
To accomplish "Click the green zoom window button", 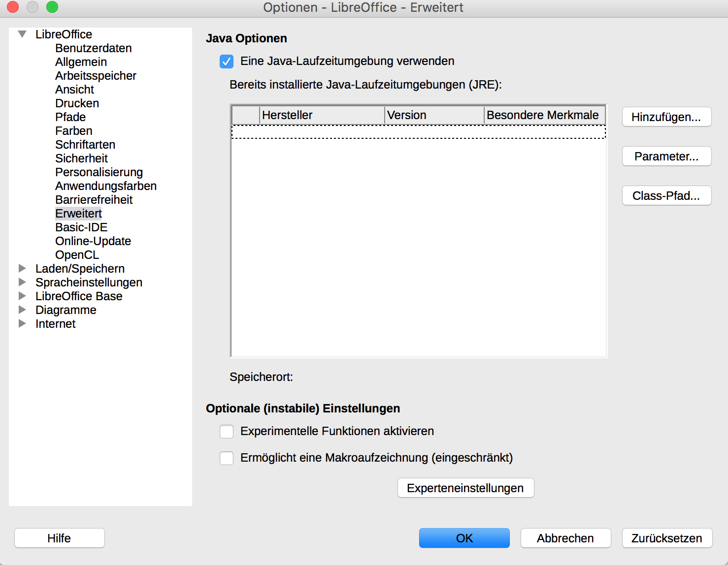I will pos(52,7).
